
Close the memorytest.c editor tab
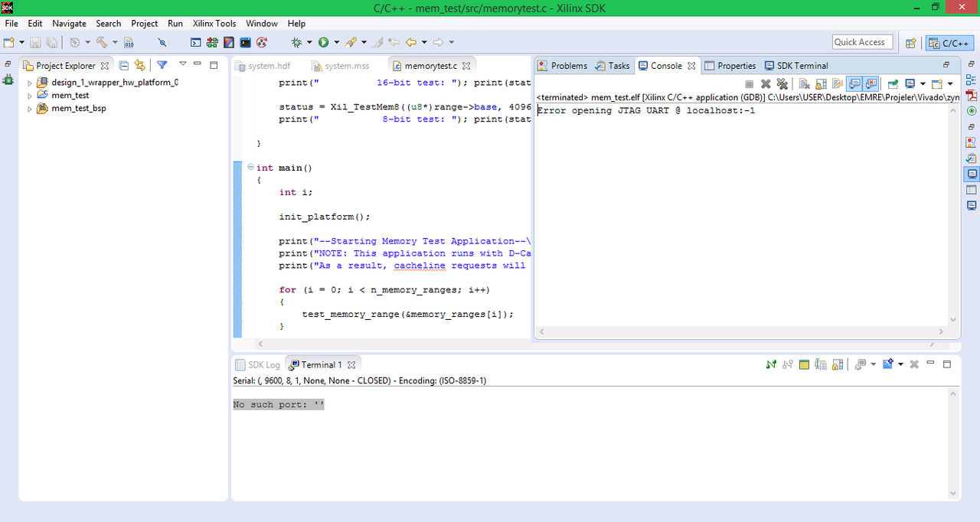[x=466, y=66]
